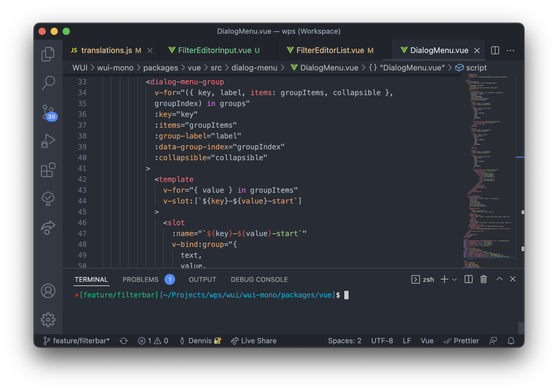The image size is (558, 392).
Task: Open the feedback icon in status bar
Action: [x=493, y=341]
